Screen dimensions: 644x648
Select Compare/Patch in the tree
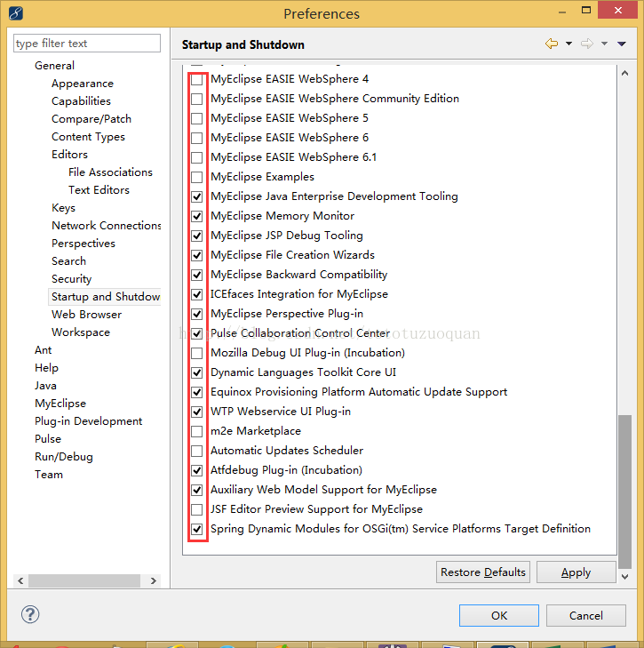click(91, 119)
